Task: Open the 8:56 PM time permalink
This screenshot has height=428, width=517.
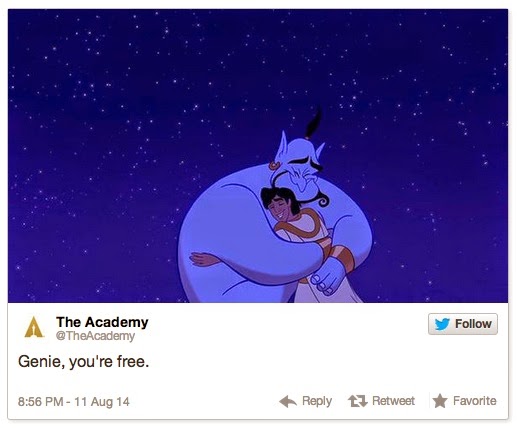Action: coord(40,402)
